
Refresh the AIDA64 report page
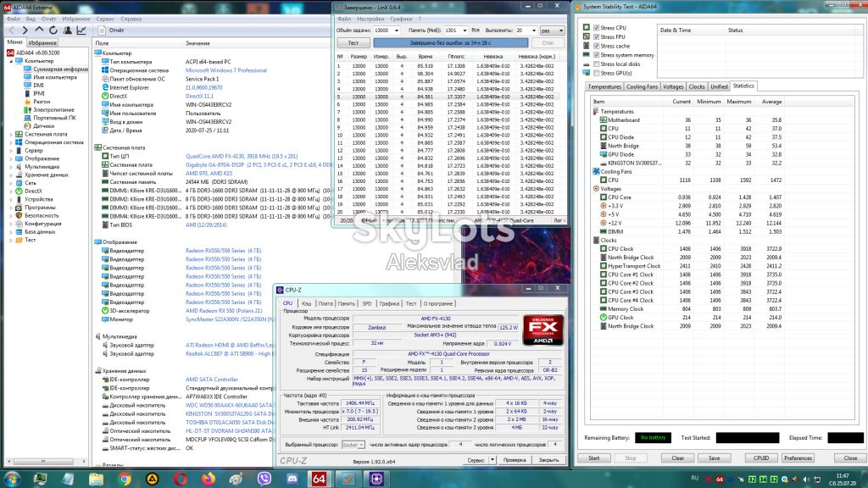click(x=53, y=30)
